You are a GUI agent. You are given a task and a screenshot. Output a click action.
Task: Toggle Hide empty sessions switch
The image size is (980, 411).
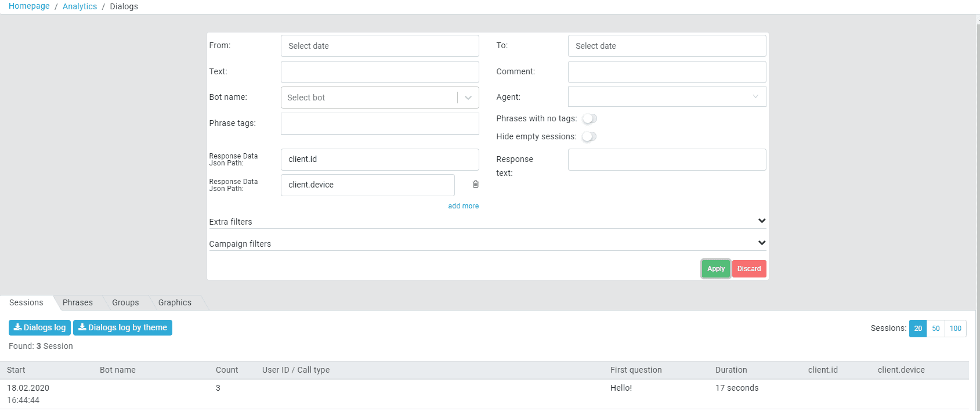point(590,136)
